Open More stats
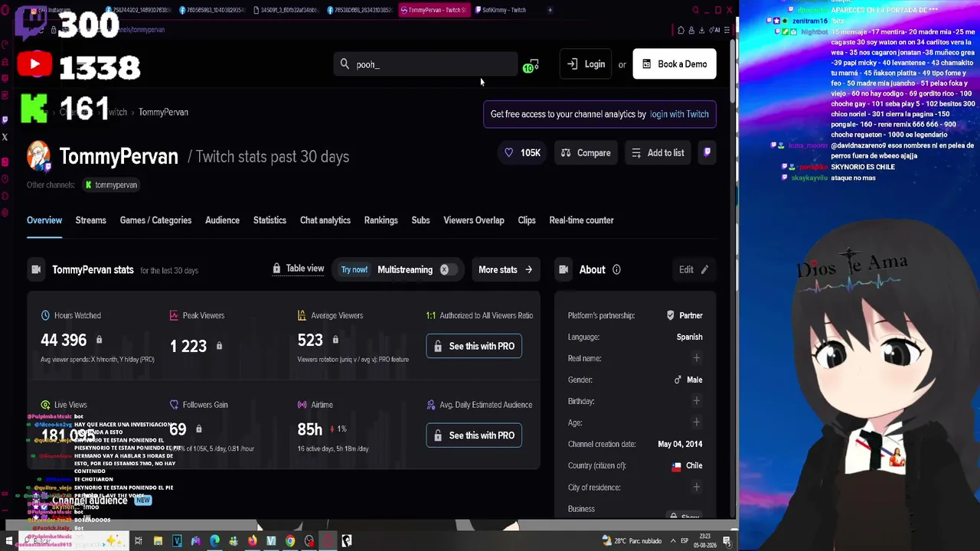The image size is (980, 551). tap(505, 269)
